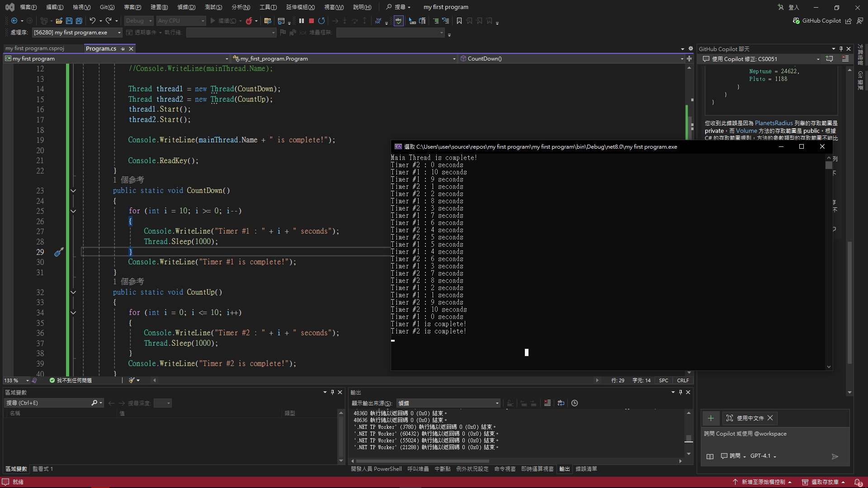The height and width of the screenshot is (488, 868).
Task: Toggle timestamps clock icon in Output
Action: 575,403
